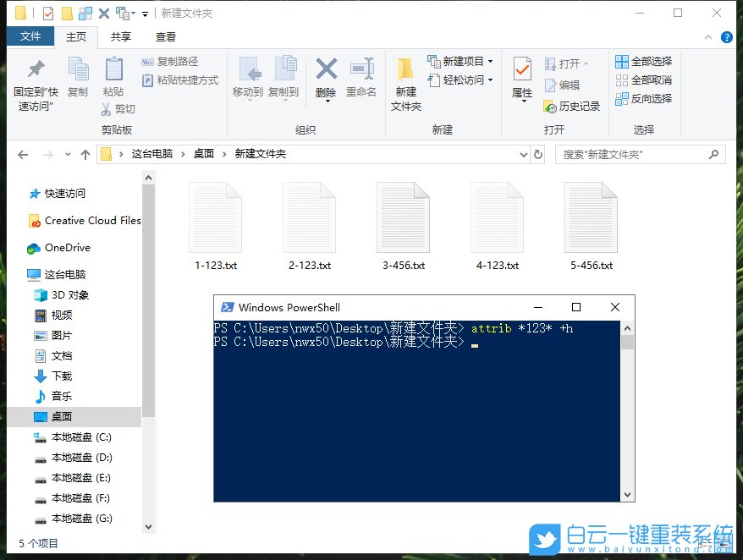Open the 文件 (File) menu
This screenshot has height=560, width=743.
30,36
